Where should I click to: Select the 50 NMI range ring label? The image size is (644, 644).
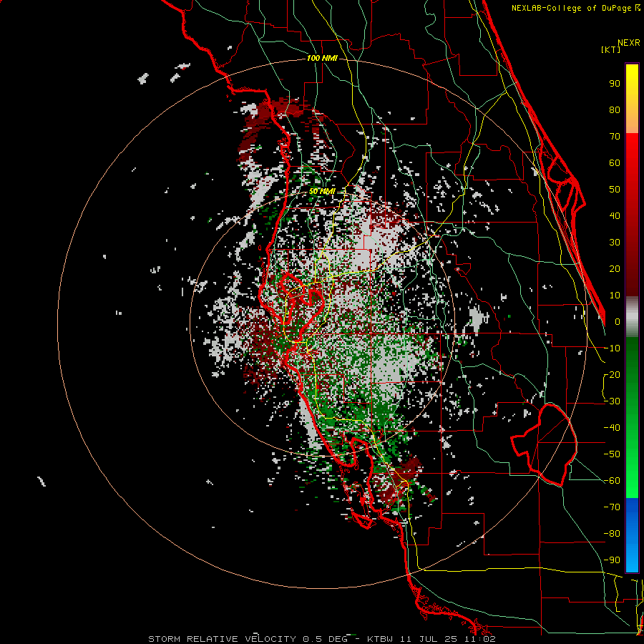322,191
